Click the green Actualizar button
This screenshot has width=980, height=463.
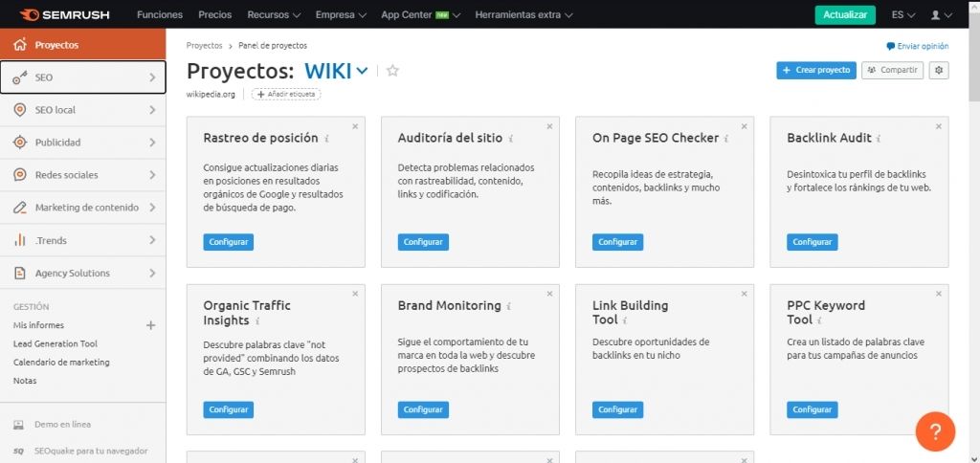(845, 14)
